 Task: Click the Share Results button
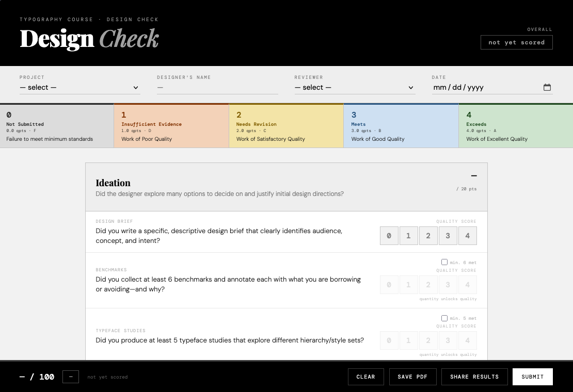[474, 377]
